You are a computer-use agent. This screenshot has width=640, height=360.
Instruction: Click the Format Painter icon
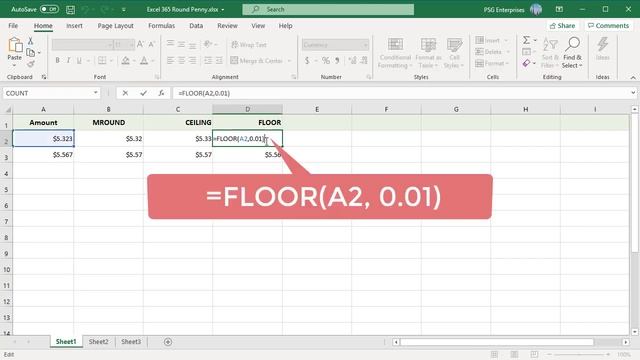tap(31, 64)
